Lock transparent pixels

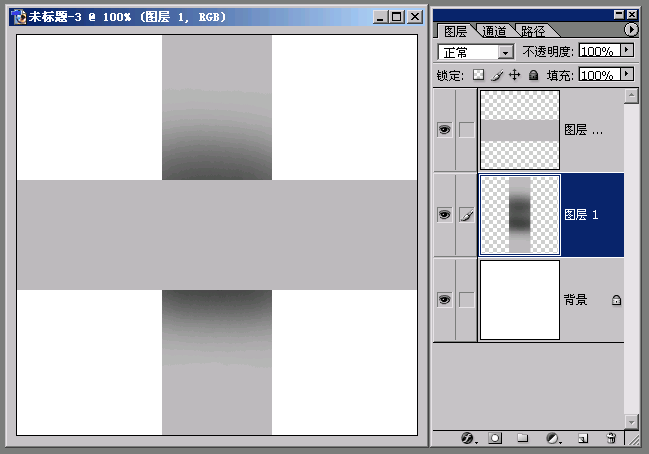tap(478, 75)
